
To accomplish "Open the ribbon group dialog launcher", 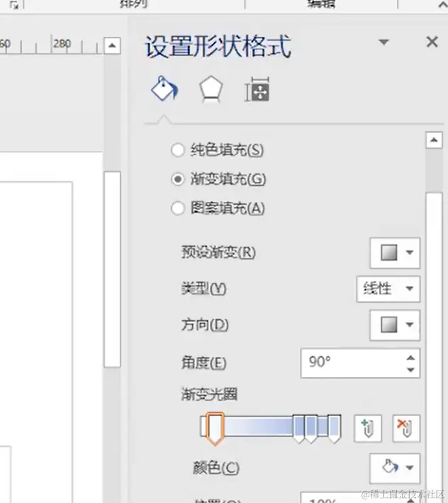I will click(13, 4).
